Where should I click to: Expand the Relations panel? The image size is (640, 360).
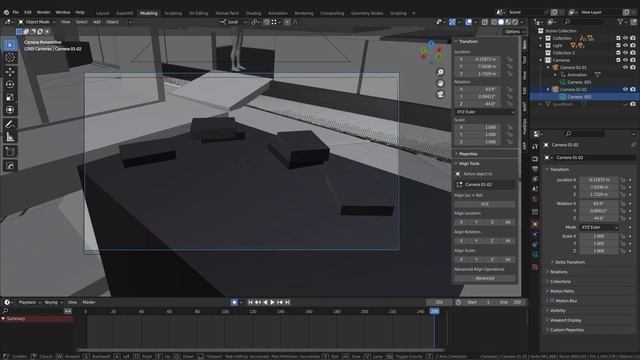pos(558,272)
